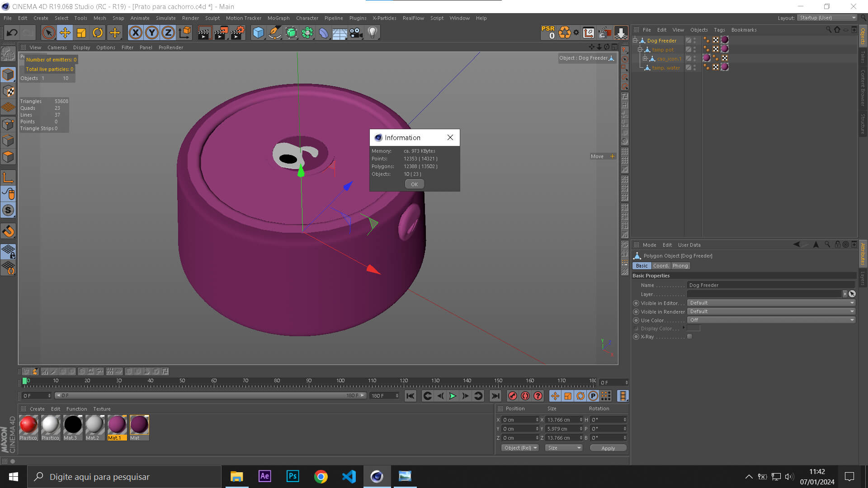Select the Move tool in the toolbar
This screenshot has width=868, height=488.
(65, 33)
